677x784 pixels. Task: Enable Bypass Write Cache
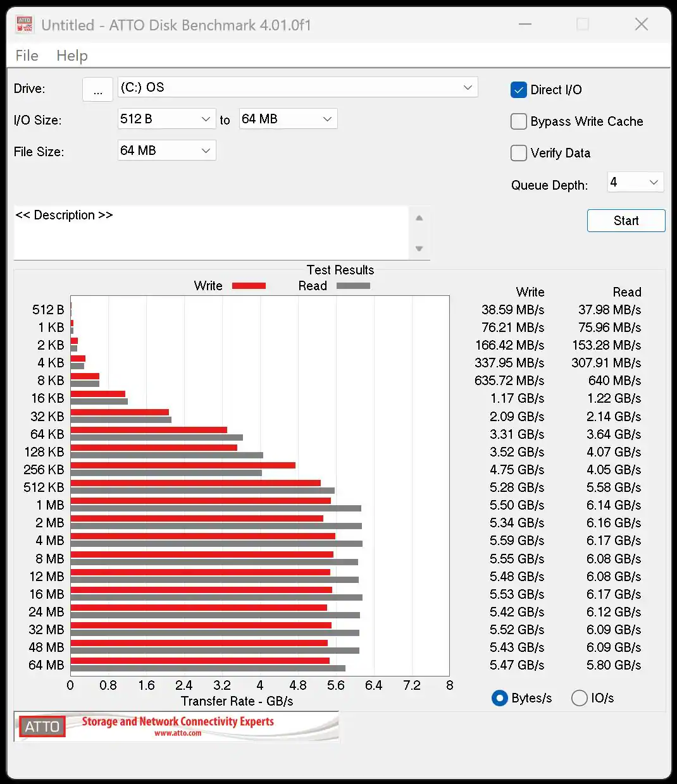click(x=518, y=121)
